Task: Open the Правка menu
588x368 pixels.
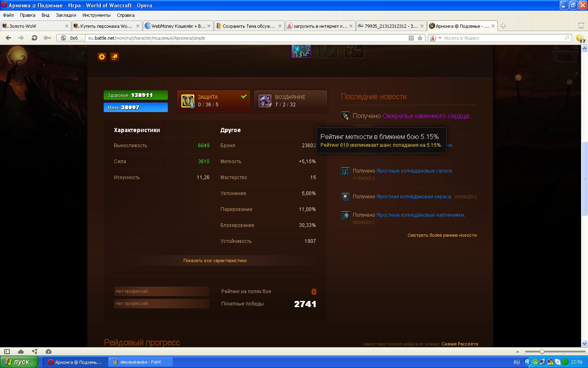Action: coord(27,15)
